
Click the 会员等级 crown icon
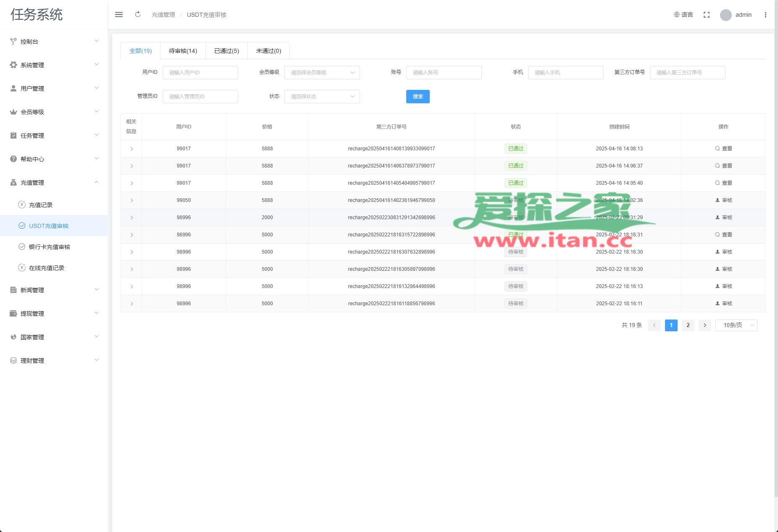pos(13,112)
